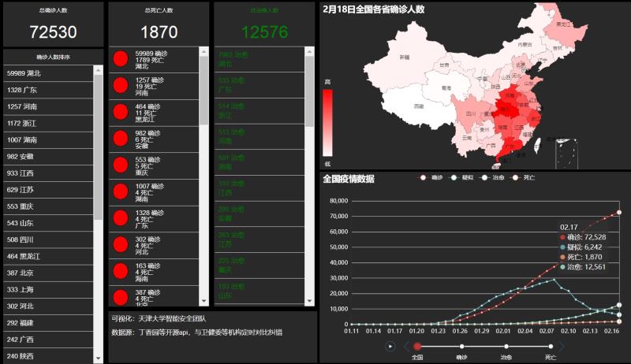Click scroll-up arrow of the green 治愈 list
Screen dimensions: 631x364
309,54
